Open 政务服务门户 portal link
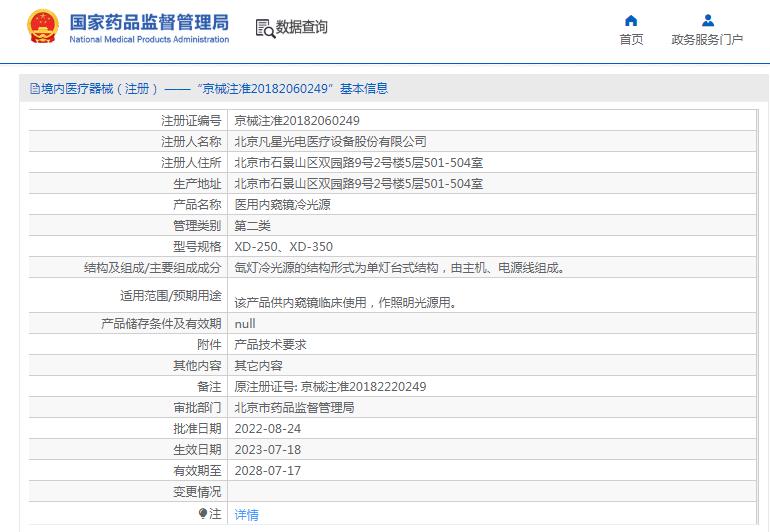Image resolution: width=770 pixels, height=532 pixels. coord(707,39)
